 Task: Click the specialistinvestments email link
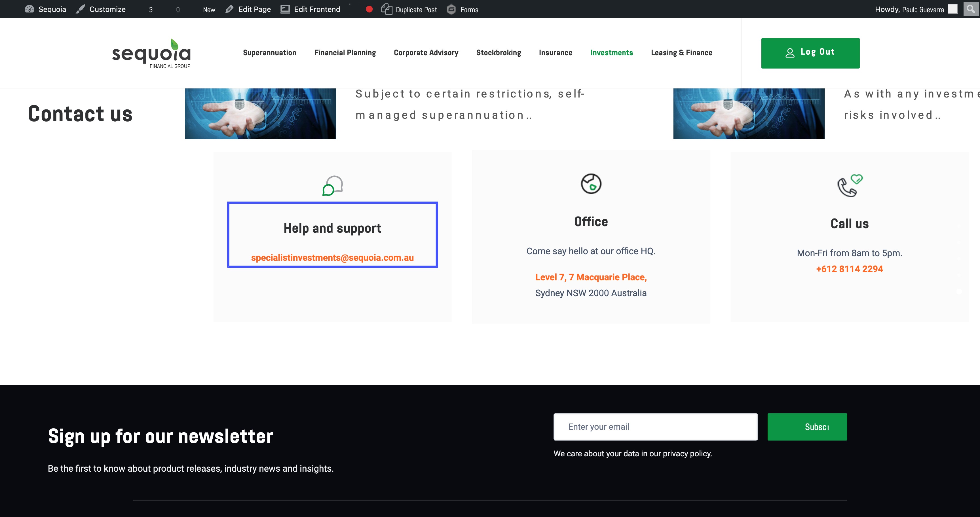pos(332,258)
